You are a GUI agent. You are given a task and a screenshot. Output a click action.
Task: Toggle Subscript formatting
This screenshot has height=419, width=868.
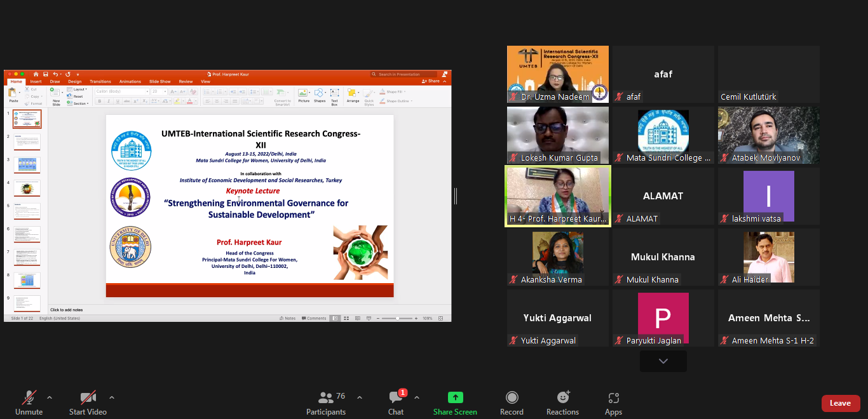145,101
